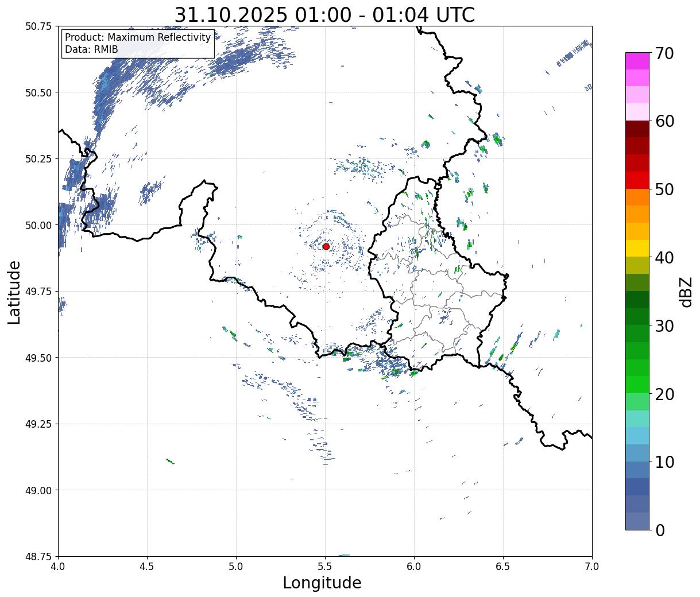Click the 'dBZ' colorbar label
Image resolution: width=700 pixels, height=597 pixels.
(x=686, y=292)
